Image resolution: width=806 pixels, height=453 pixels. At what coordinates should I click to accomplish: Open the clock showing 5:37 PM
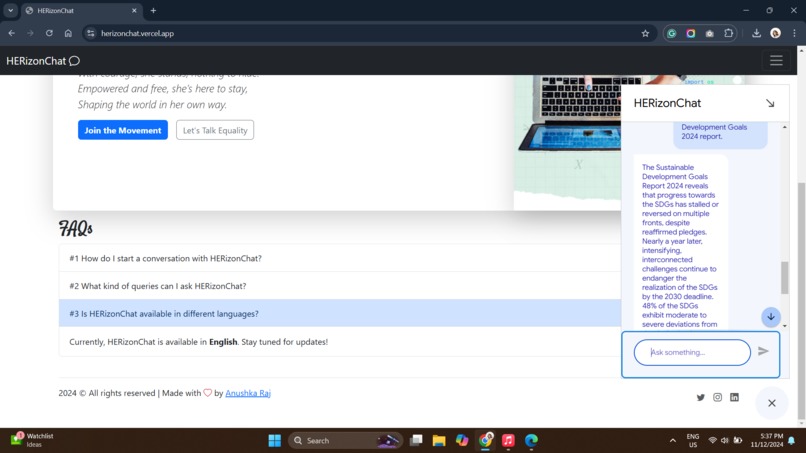[x=766, y=441]
